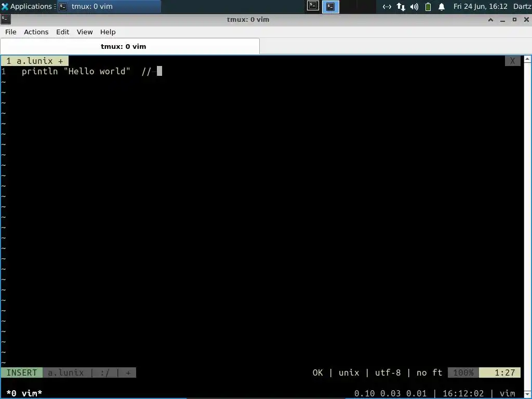The height and width of the screenshot is (399, 532).
Task: Click the scrollbar down arrow
Action: pos(528,394)
